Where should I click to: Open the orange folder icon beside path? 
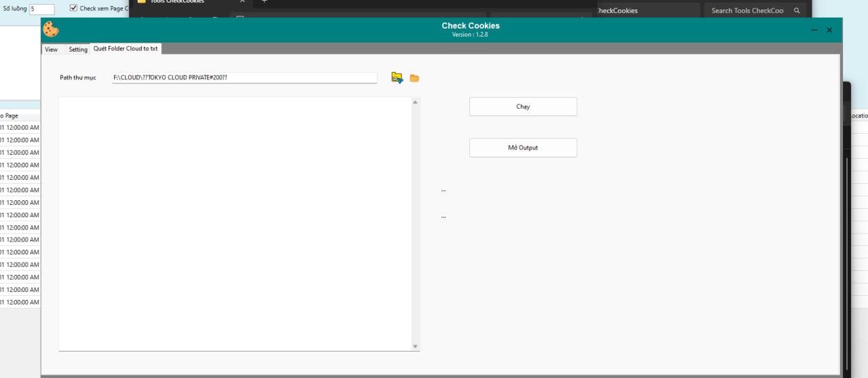414,78
